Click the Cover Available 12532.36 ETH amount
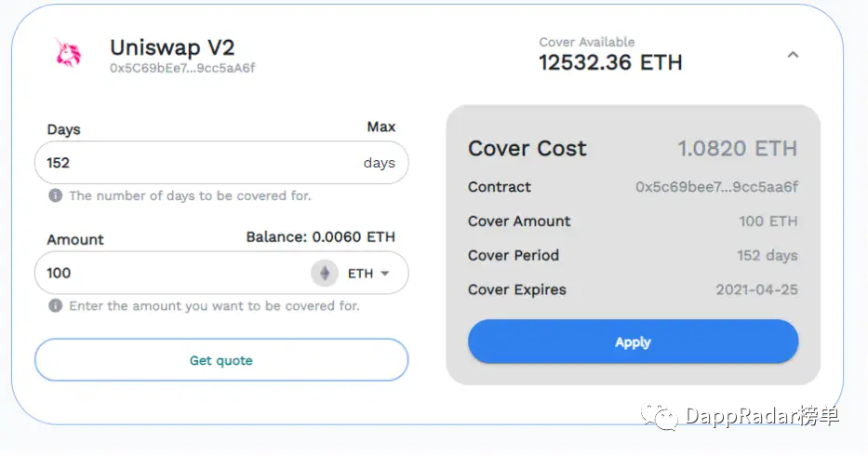 (610, 62)
